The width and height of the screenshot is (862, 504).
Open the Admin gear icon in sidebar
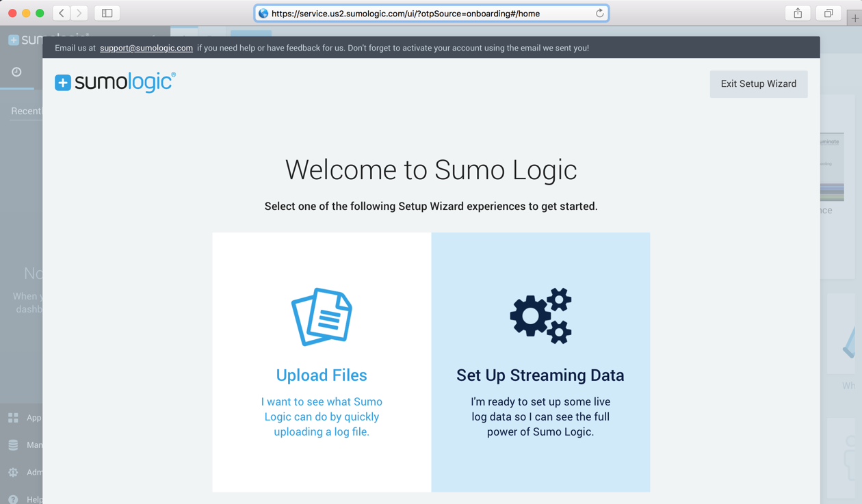coord(13,472)
